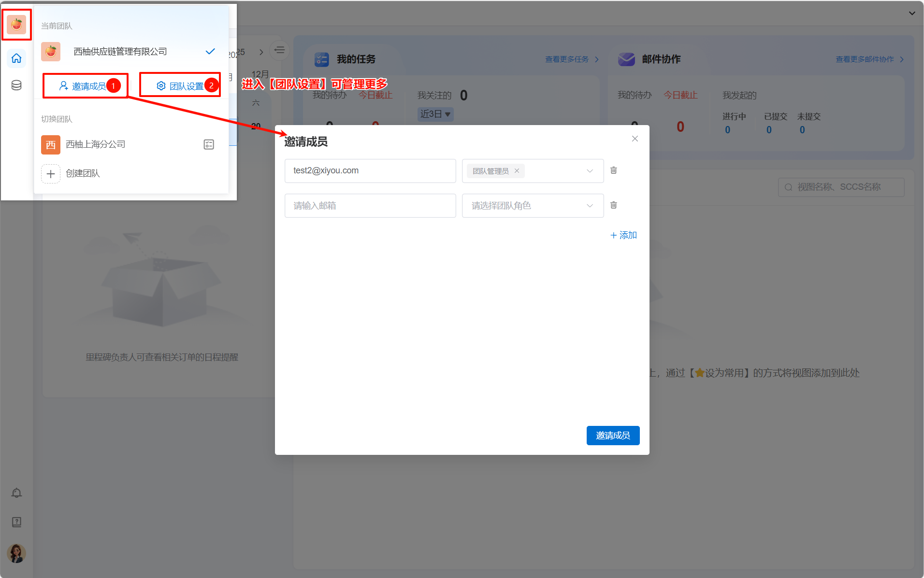Expand role dropdown for test2@xiyou.com
This screenshot has height=578, width=924.
(x=590, y=171)
